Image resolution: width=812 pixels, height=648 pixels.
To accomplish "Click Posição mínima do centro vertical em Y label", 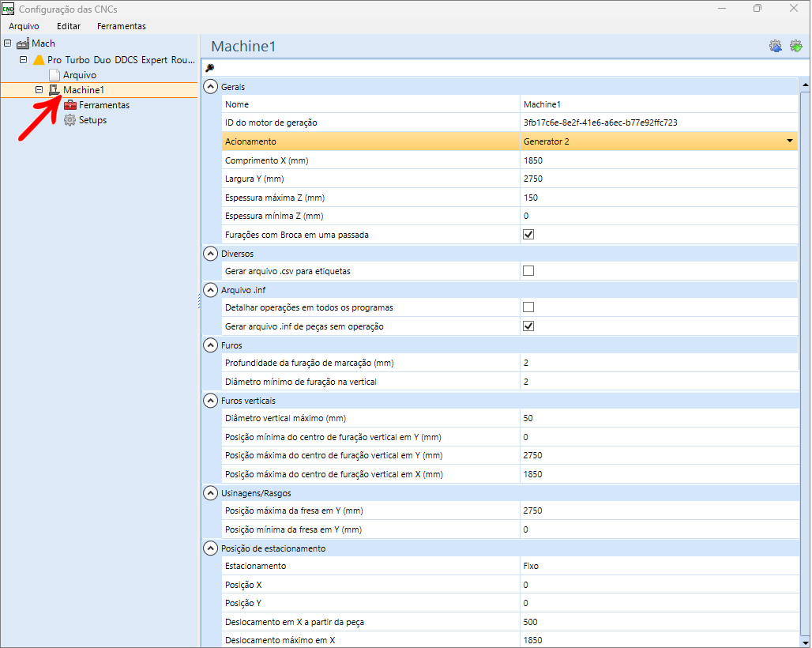I will tap(333, 437).
